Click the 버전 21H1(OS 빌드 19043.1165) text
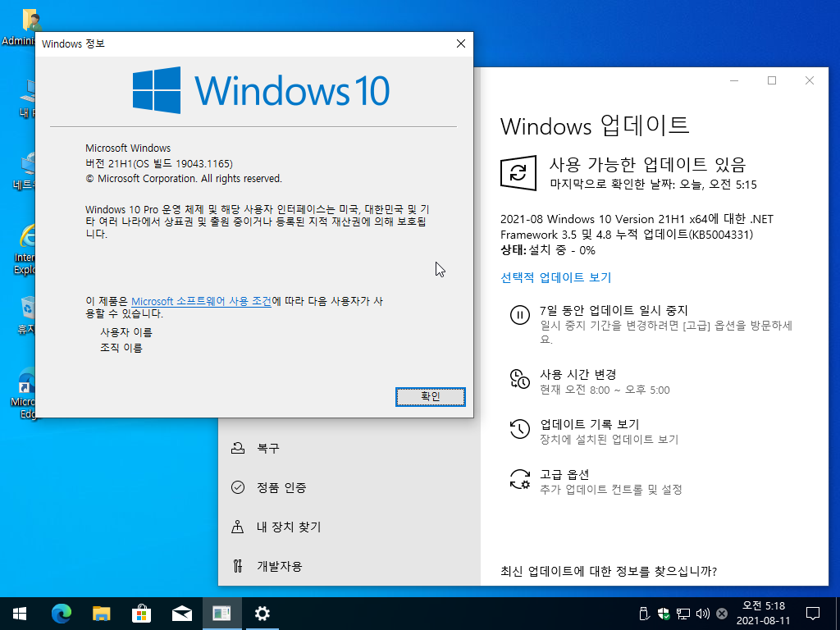The image size is (840, 630). [159, 163]
